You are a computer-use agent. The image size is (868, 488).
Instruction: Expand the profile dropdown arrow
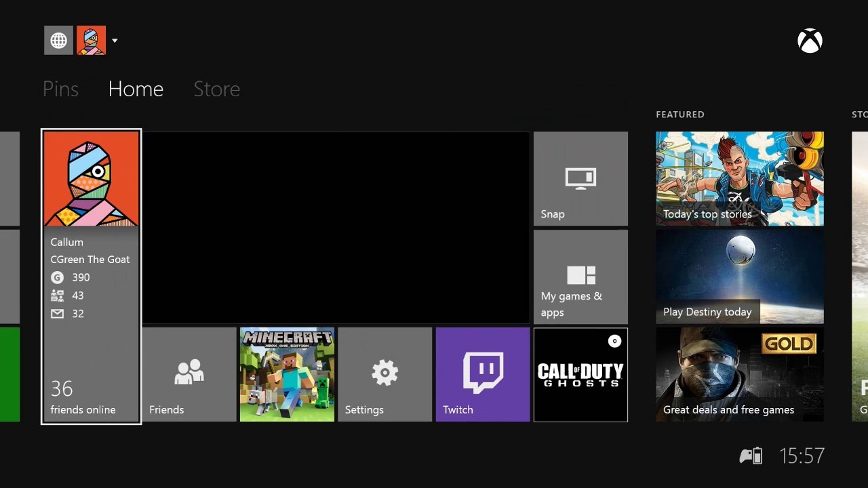115,41
